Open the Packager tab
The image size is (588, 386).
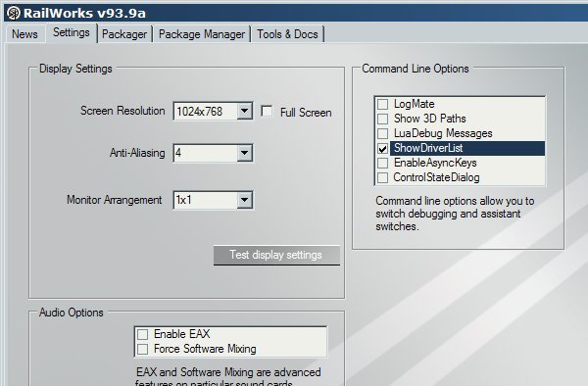[124, 34]
